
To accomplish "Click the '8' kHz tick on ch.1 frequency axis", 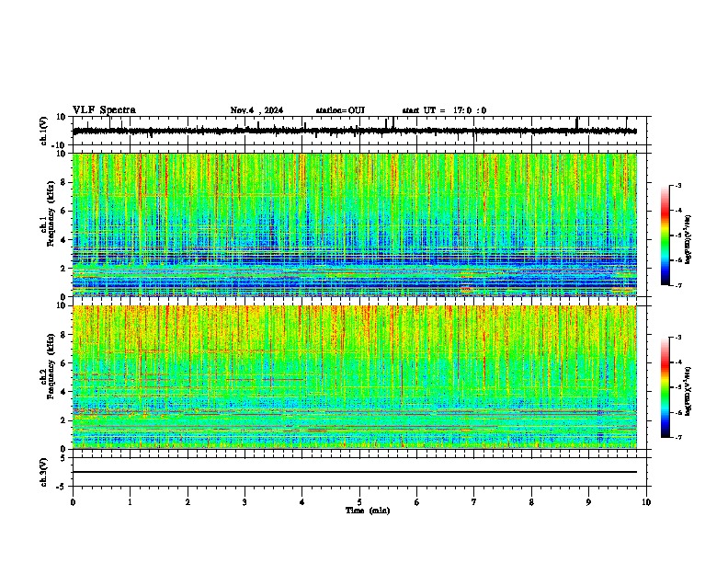I will pyautogui.click(x=64, y=182).
